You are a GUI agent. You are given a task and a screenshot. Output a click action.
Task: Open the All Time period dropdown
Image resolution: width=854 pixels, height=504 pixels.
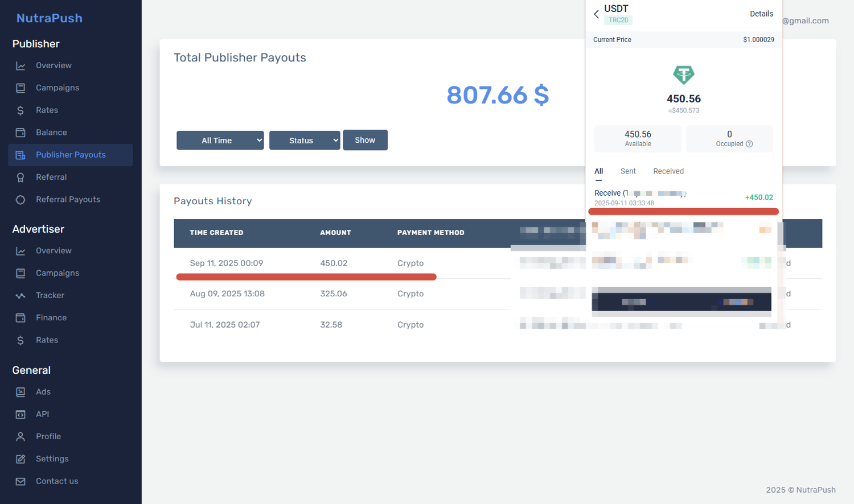coord(220,141)
